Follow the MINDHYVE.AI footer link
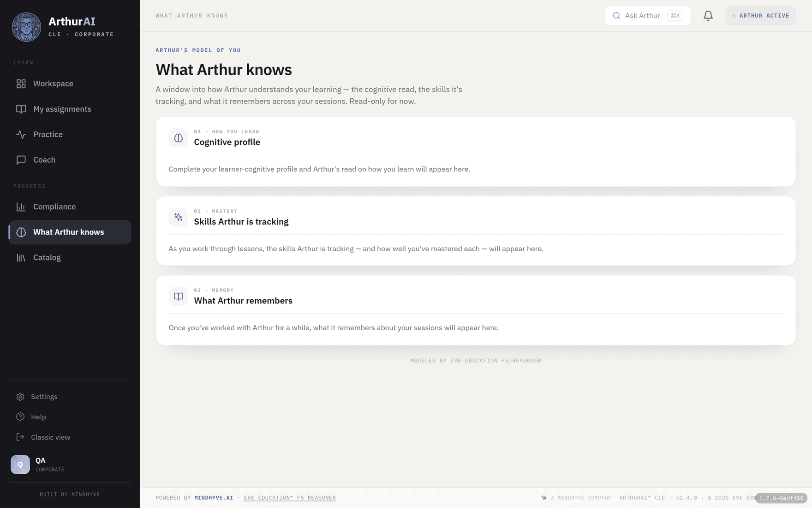 (x=214, y=498)
